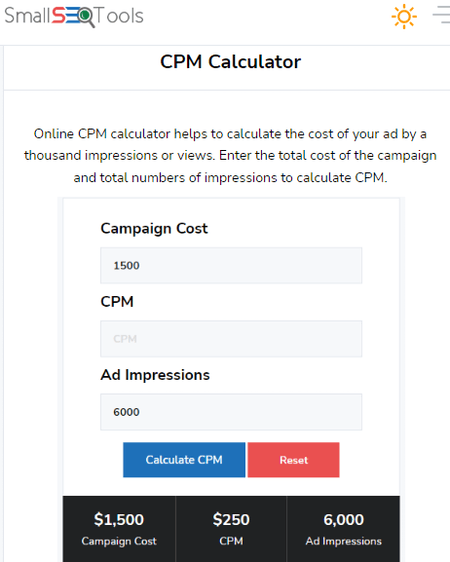Click the Ad Impressions result caption
Viewport: 450px width, 562px height.
click(x=344, y=541)
